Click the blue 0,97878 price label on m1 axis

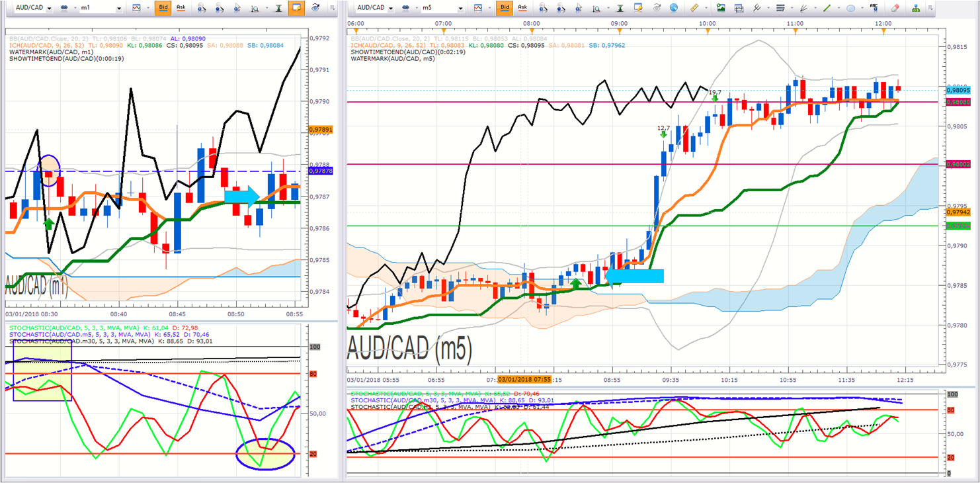(x=321, y=171)
